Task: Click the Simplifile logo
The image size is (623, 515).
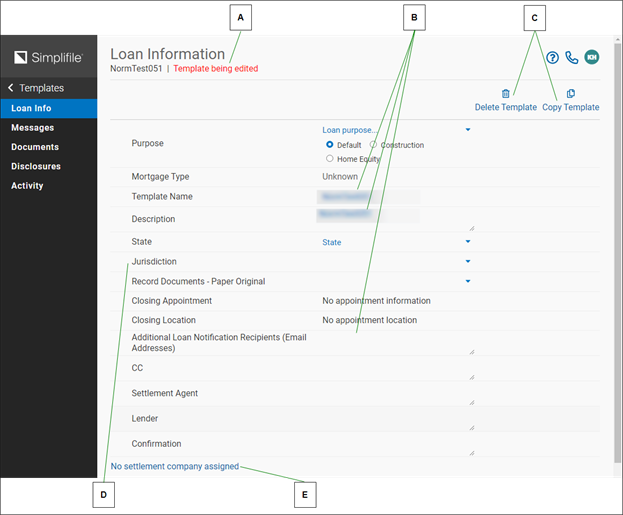Action: tap(48, 58)
